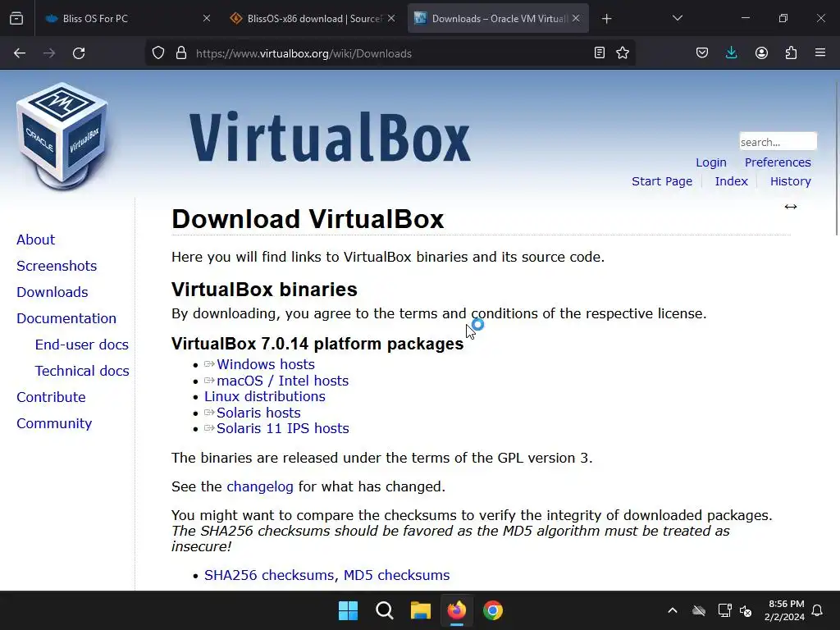Open the Firefox account icon
840x630 pixels.
point(761,53)
